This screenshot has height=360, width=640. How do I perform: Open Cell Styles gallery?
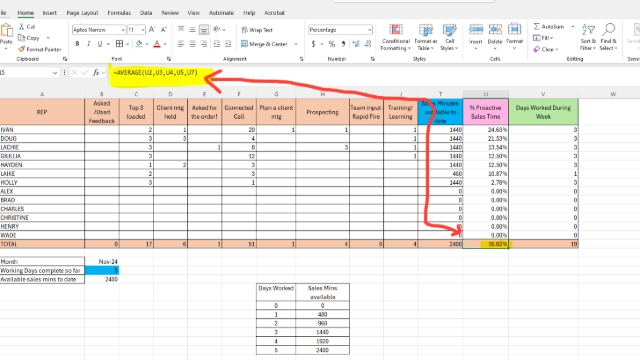click(449, 37)
